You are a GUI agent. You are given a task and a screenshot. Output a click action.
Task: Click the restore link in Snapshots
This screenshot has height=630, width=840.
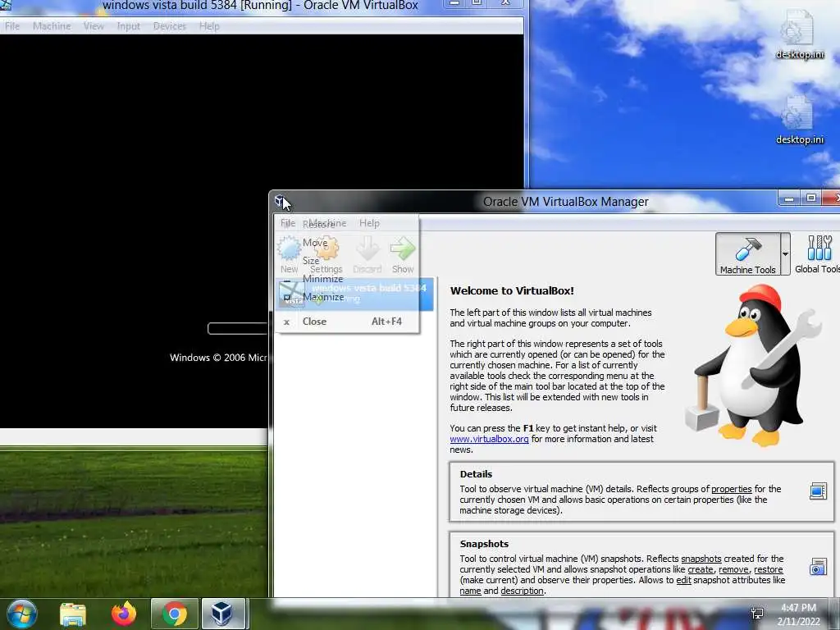pyautogui.click(x=768, y=569)
